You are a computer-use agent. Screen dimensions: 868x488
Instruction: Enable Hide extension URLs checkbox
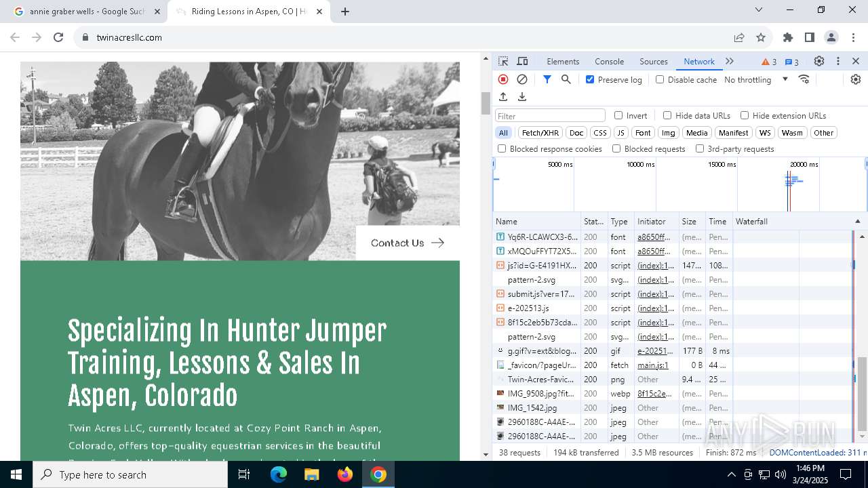coord(745,115)
